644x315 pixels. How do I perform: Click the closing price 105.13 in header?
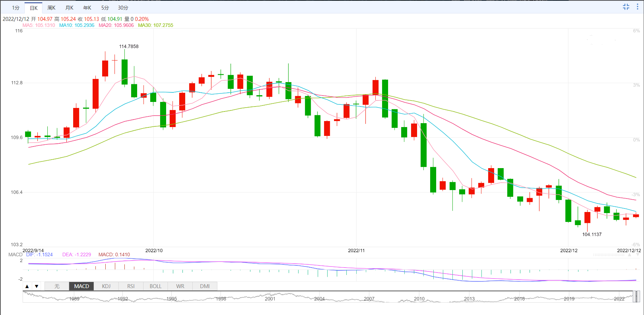[92, 19]
